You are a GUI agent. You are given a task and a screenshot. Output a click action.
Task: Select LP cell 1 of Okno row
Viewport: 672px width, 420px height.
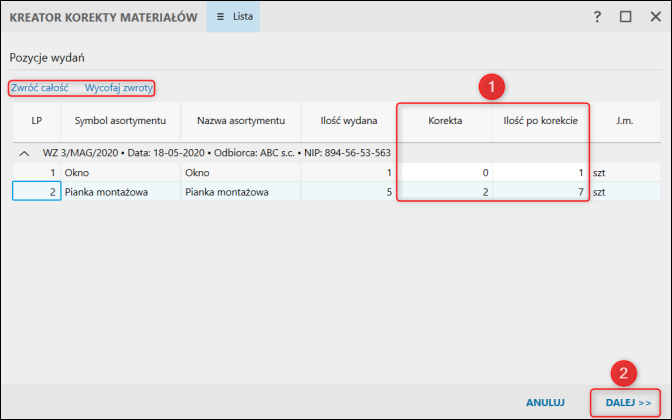(x=36, y=173)
